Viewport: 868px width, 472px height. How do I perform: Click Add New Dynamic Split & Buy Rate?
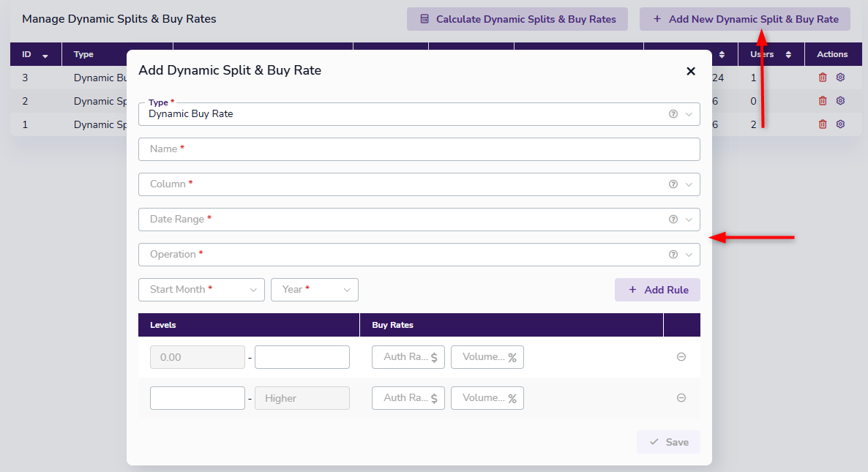point(744,19)
